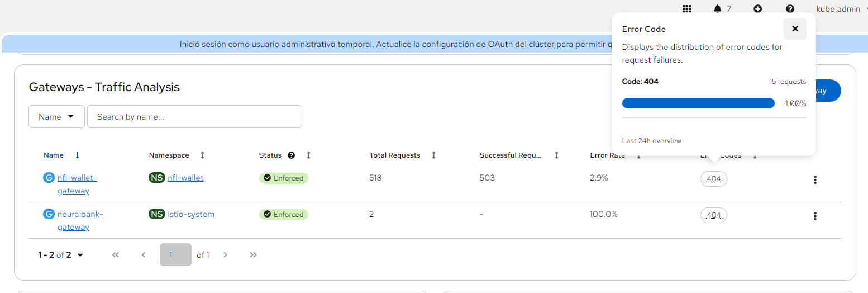868x293 pixels.
Task: Click the 404 error code badge for nfl-wallet-gateway
Action: (713, 179)
